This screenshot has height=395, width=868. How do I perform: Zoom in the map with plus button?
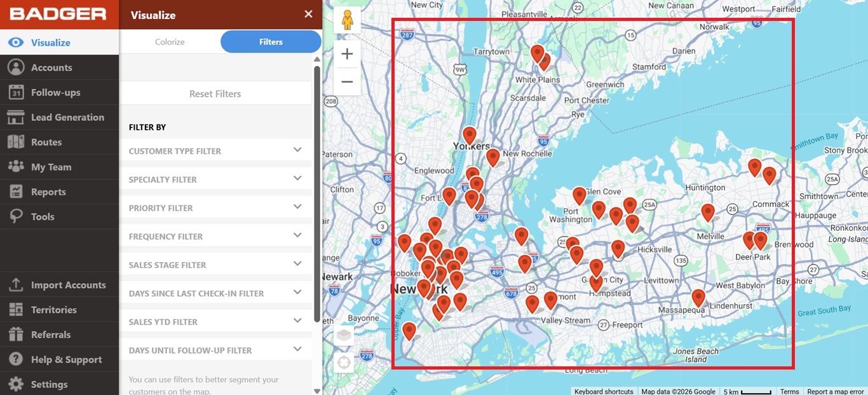coord(347,54)
